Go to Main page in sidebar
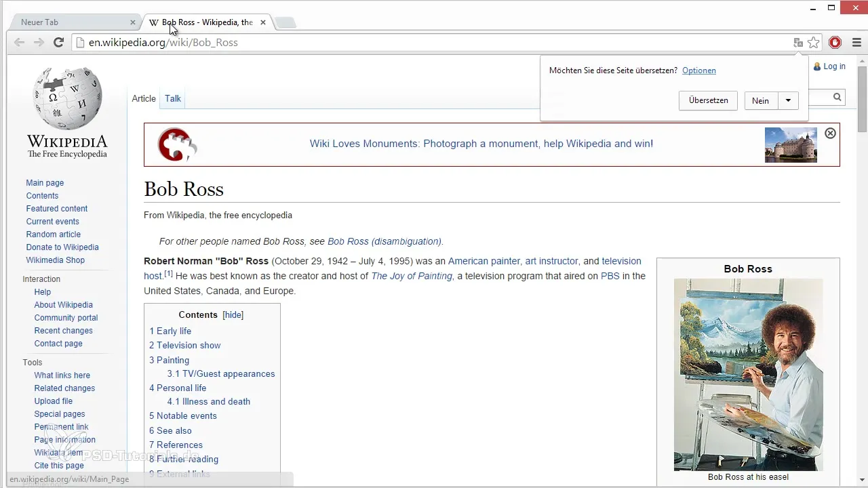This screenshot has height=488, width=868. point(45,183)
